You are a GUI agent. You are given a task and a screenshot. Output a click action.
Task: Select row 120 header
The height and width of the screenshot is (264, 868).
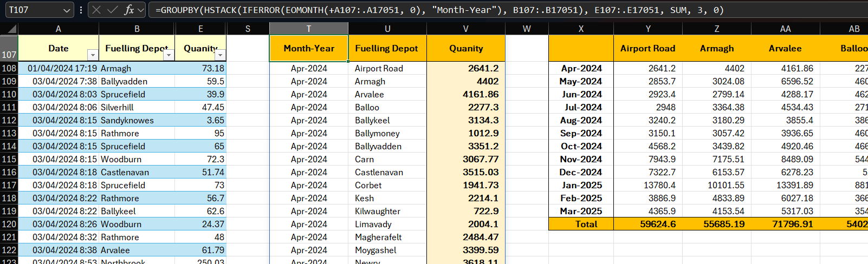(x=9, y=224)
